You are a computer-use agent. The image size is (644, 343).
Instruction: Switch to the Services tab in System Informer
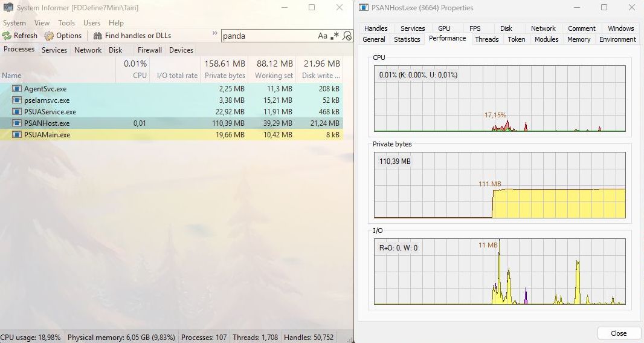54,50
